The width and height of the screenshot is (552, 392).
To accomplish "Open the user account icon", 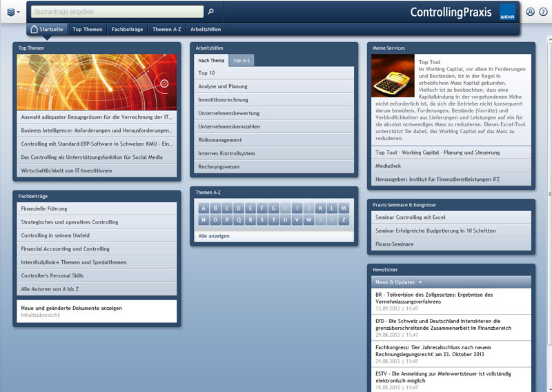I will pos(530,12).
